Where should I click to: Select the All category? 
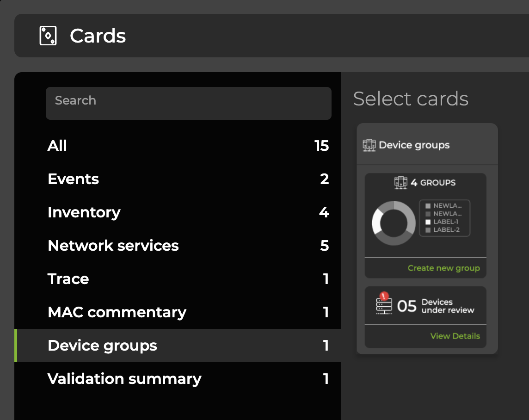(x=57, y=146)
